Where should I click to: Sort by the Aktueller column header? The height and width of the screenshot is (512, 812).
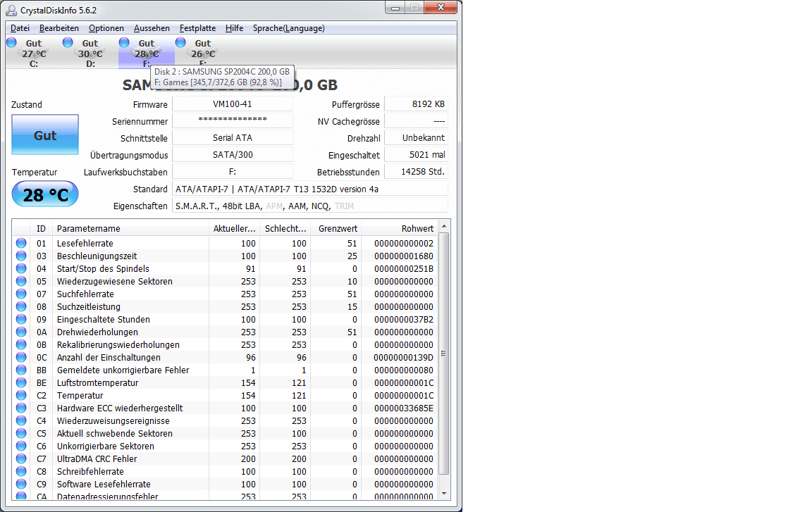(234, 229)
